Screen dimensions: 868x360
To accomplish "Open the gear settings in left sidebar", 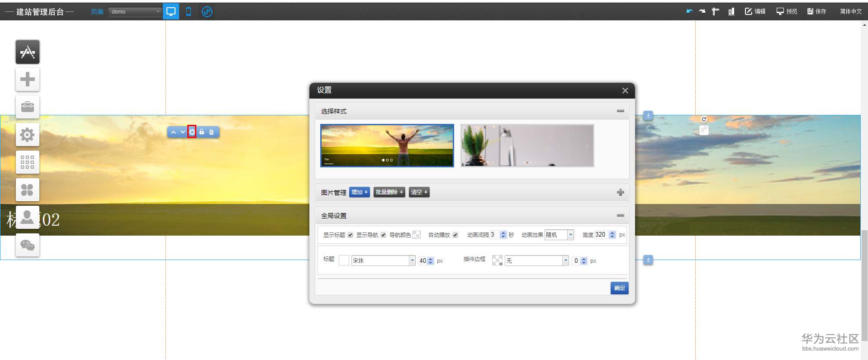I will pyautogui.click(x=28, y=135).
